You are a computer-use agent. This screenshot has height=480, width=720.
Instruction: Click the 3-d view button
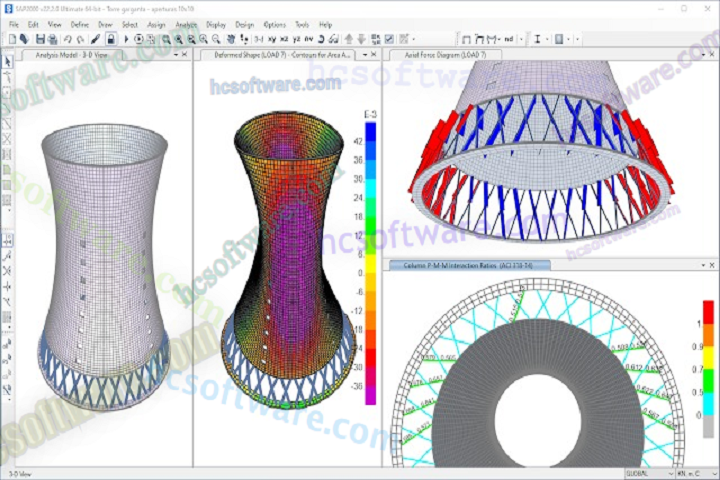[258, 39]
